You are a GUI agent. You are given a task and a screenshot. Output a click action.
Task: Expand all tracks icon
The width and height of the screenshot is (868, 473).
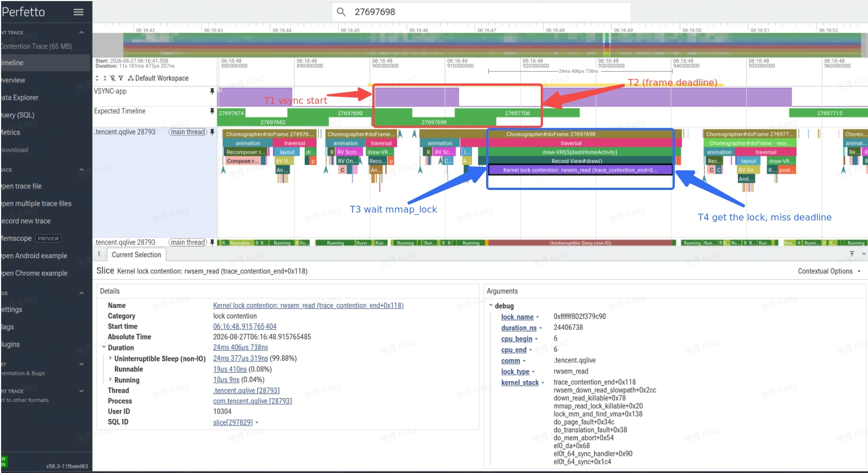[x=97, y=78]
